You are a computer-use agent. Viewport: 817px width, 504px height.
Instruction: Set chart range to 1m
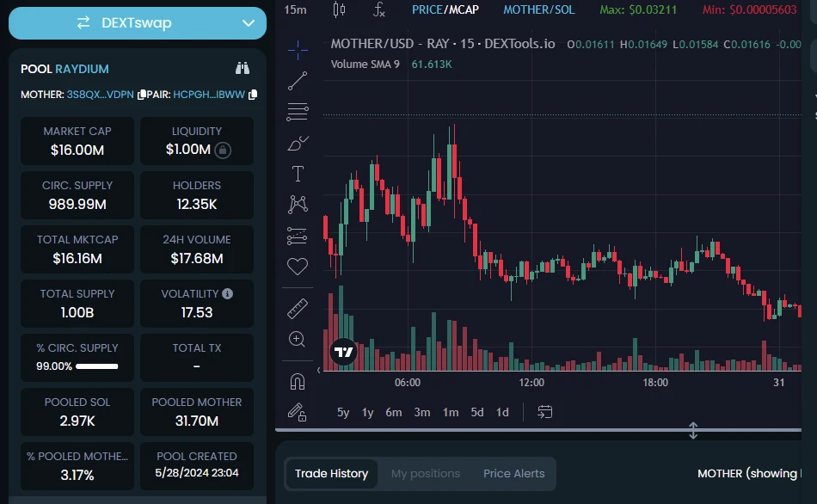[x=451, y=412]
